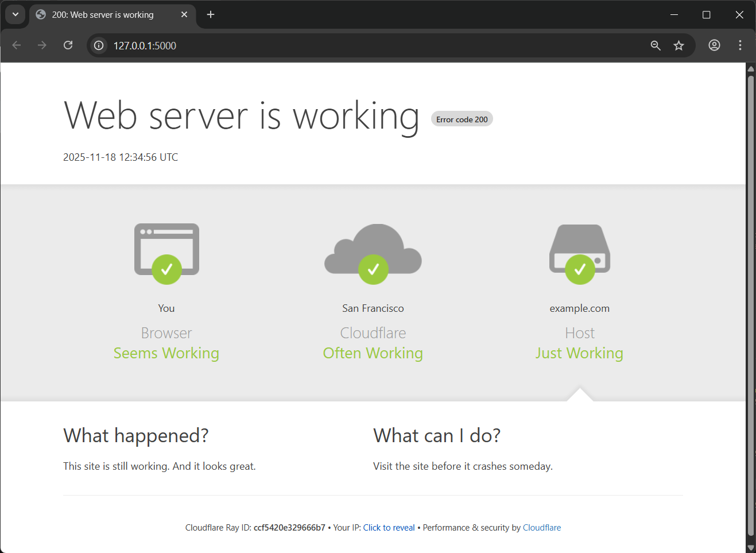Screen dimensions: 756x553
Task: Open the tab search chevron
Action: pyautogui.click(x=15, y=14)
